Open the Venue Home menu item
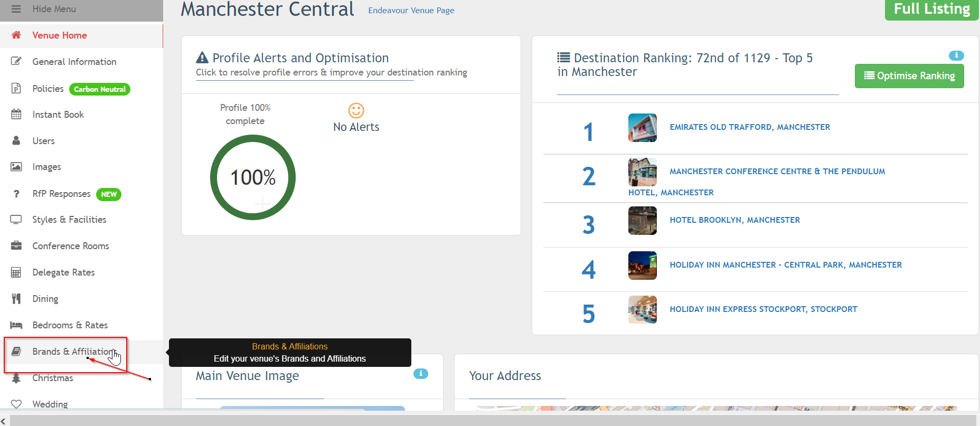Viewport: 980px width, 426px height. pyautogui.click(x=60, y=35)
